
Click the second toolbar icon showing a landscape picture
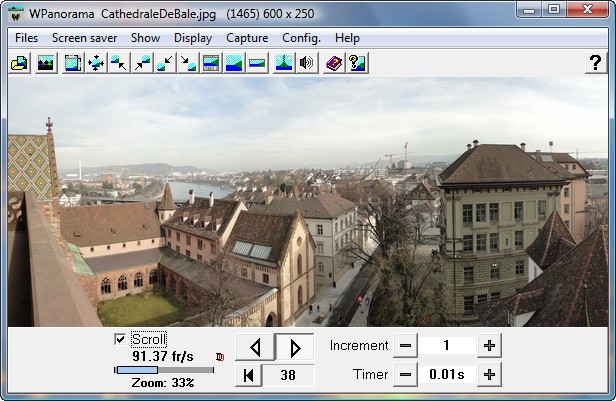(45, 63)
